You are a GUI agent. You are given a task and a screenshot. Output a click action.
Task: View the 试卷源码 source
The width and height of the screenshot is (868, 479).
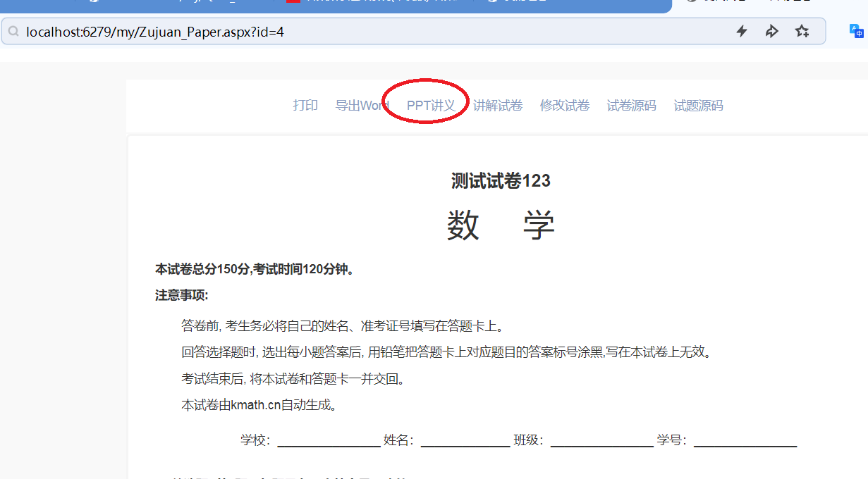tap(631, 105)
